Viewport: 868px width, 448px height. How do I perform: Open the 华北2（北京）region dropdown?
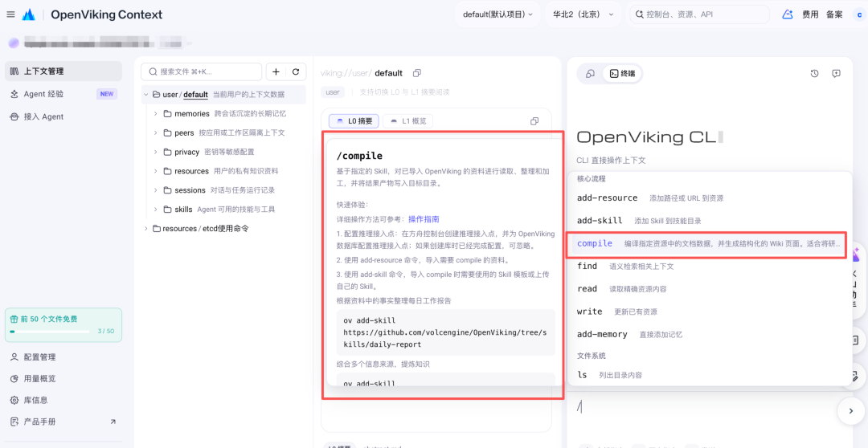583,15
